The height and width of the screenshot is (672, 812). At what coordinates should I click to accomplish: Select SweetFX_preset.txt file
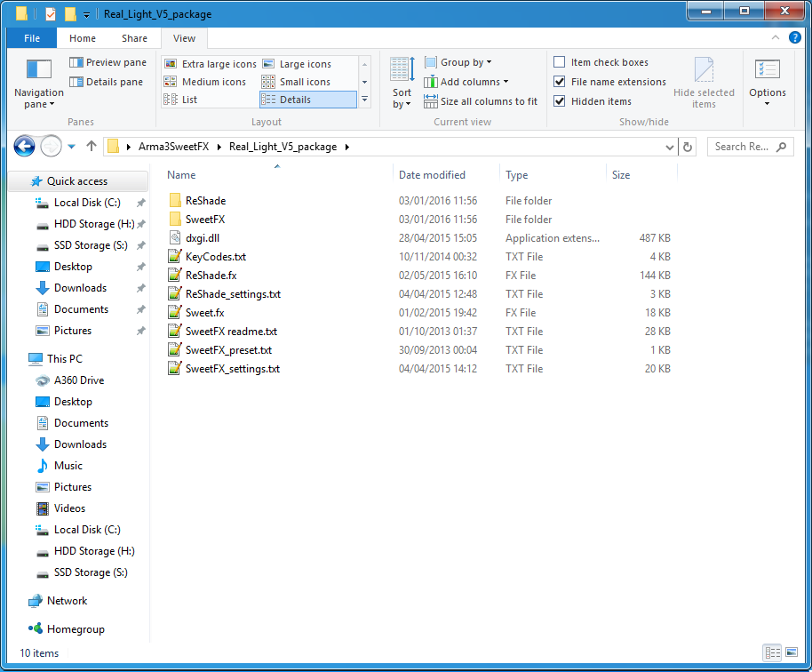point(228,349)
